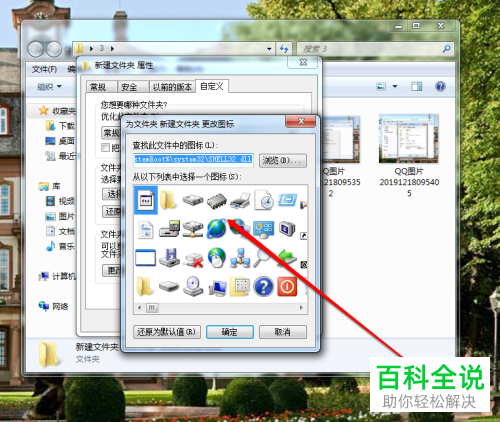Choose the networked computers icon

pyautogui.click(x=240, y=258)
